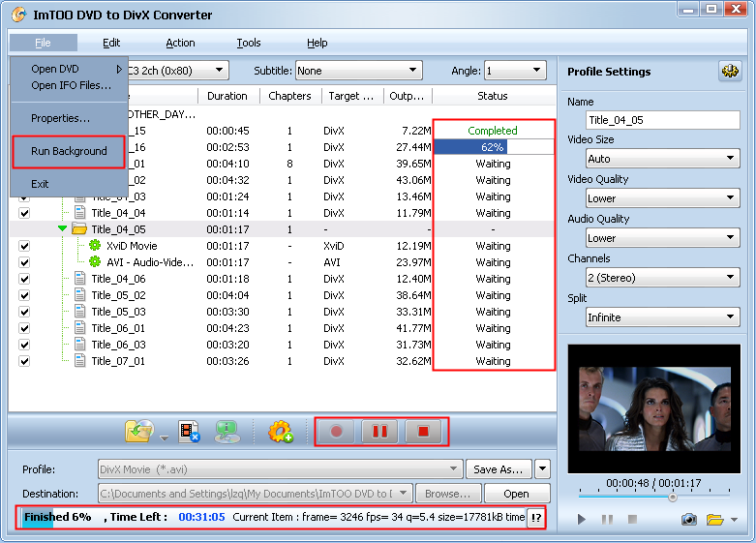Viewport: 756px width, 543px height.
Task: Click the red Record start button
Action: (337, 431)
